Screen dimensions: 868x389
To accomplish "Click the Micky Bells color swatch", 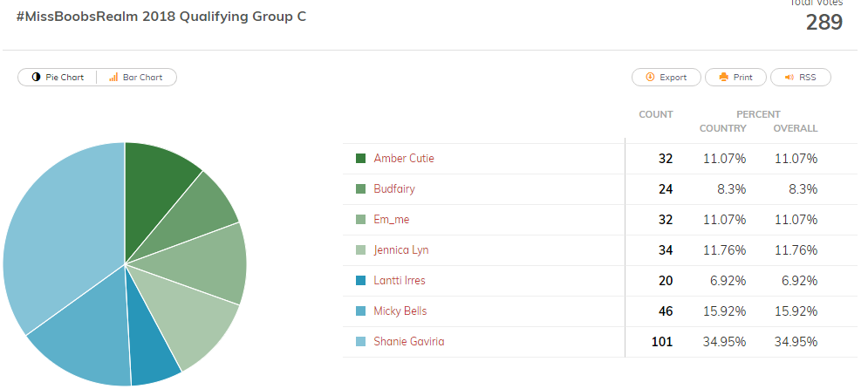I will [361, 311].
